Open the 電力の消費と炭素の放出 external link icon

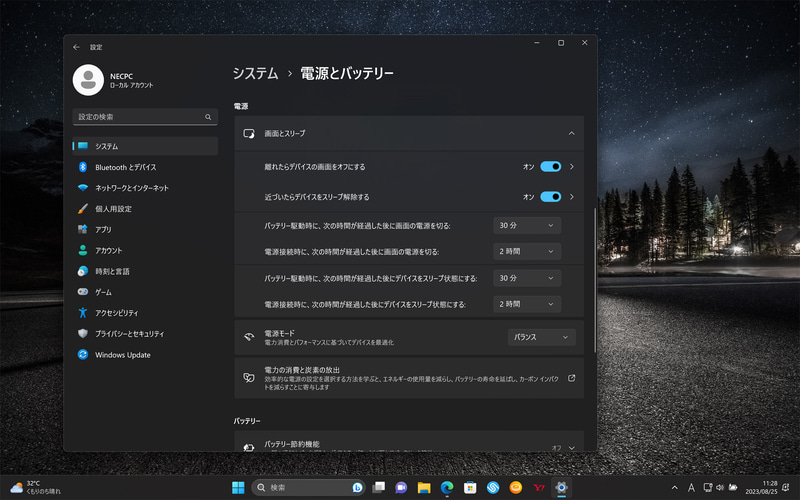571,378
